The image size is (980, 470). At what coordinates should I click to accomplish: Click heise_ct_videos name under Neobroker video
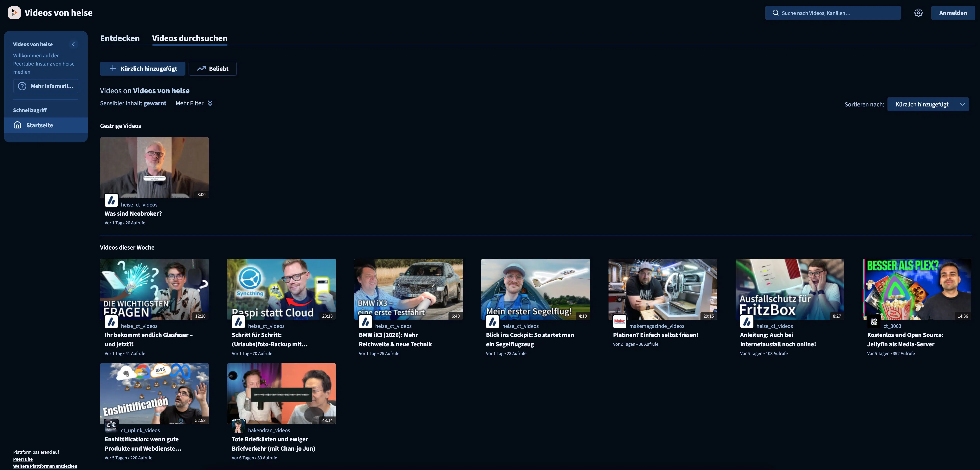click(x=139, y=205)
